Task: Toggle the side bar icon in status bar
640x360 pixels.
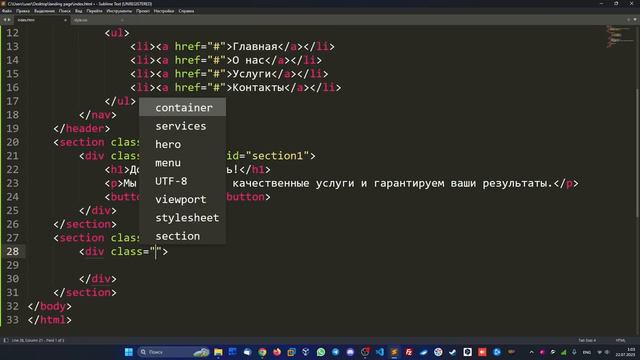Action: (x=6, y=340)
